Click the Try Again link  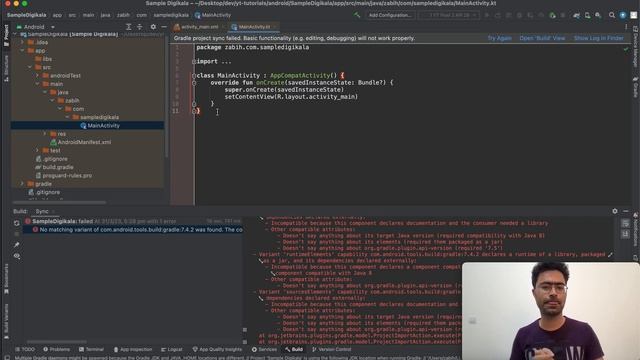click(x=500, y=38)
